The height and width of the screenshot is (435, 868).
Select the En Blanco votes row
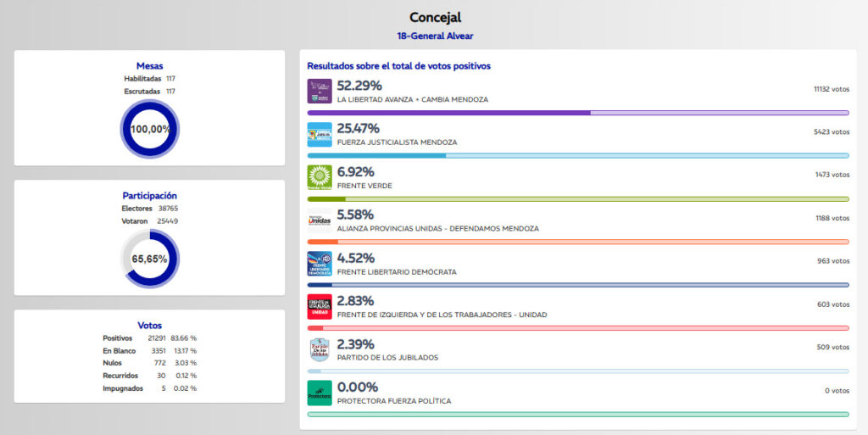pos(150,350)
